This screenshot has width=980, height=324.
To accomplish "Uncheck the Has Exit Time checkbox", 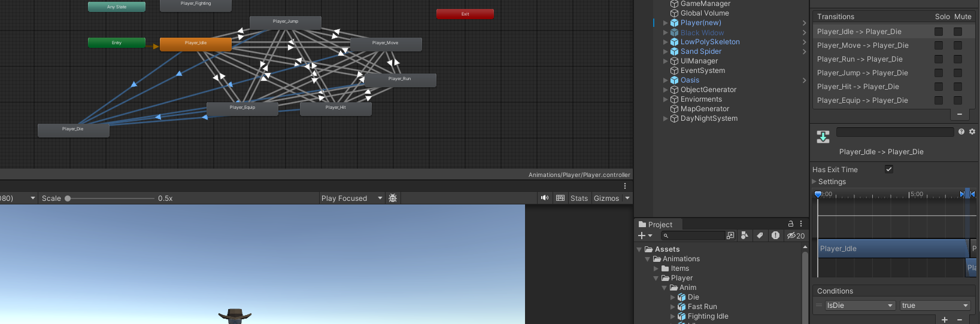I will 889,169.
